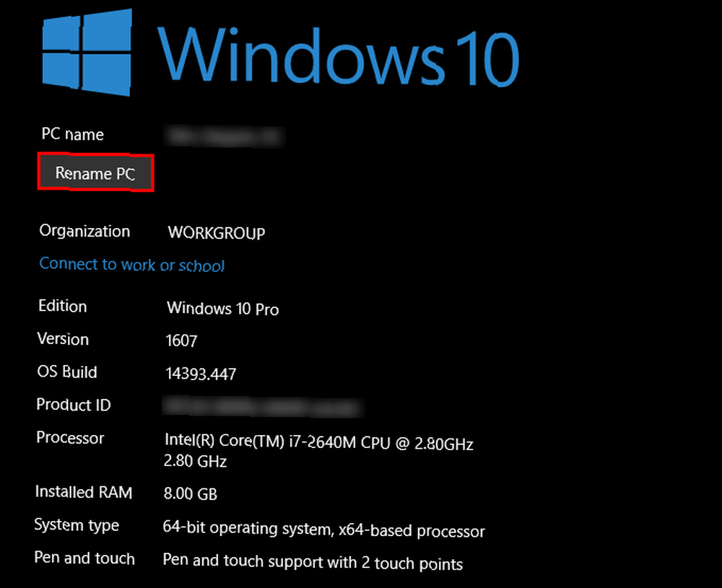Click the Pen and touch label
This screenshot has width=722, height=588.
tap(84, 558)
